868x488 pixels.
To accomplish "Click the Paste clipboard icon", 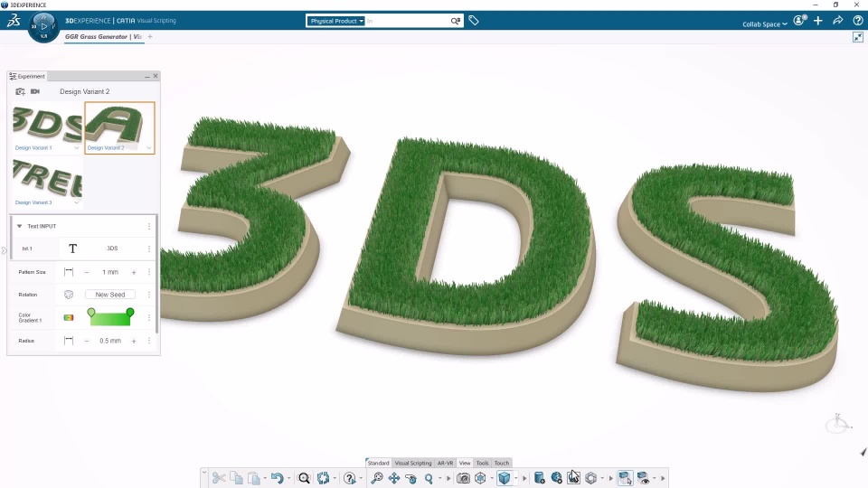I will (x=253, y=478).
